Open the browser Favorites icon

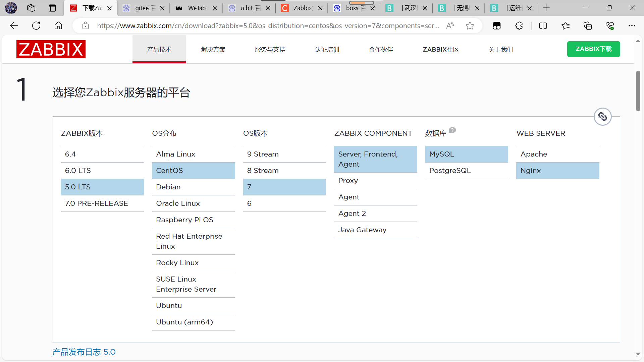pos(566,25)
